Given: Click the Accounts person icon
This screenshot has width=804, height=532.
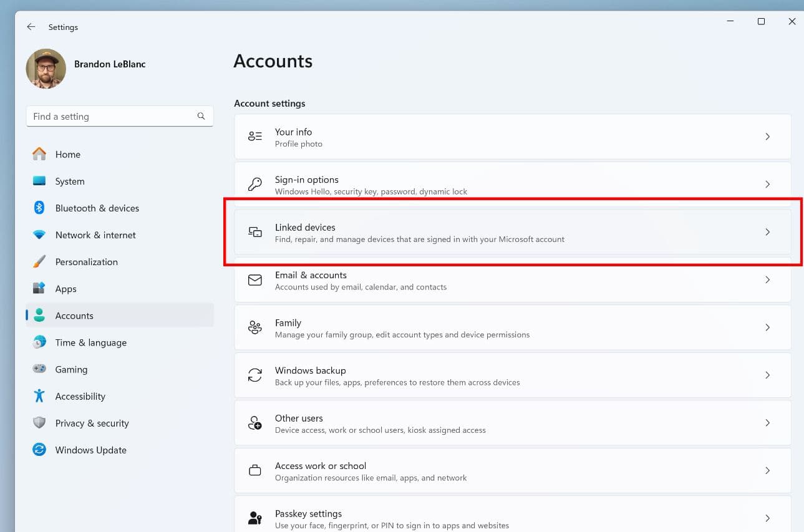Looking at the screenshot, I should (39, 316).
